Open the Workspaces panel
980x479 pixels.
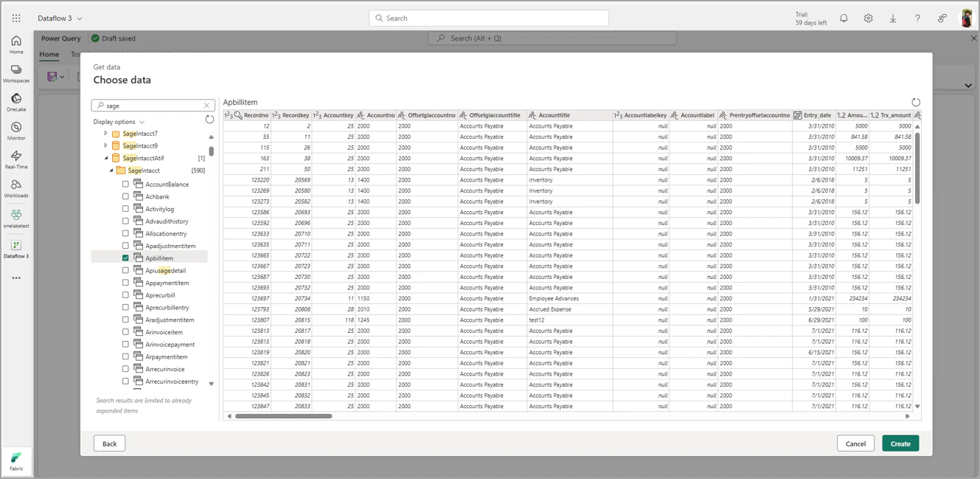(x=16, y=72)
